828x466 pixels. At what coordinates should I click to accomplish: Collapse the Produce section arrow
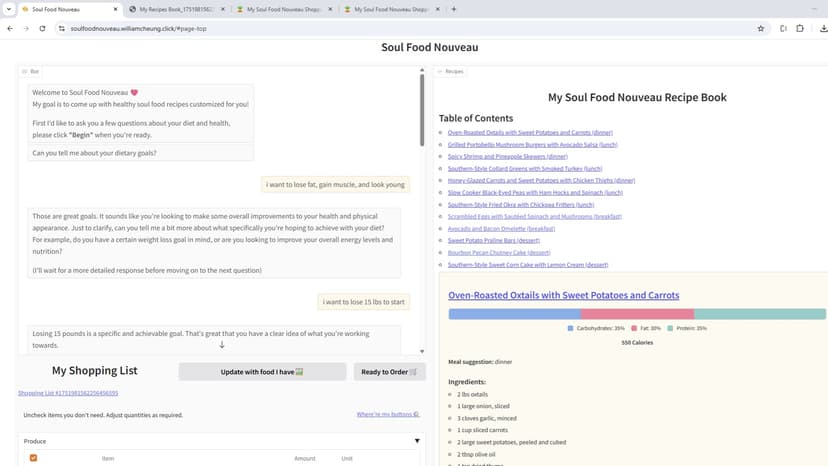417,441
